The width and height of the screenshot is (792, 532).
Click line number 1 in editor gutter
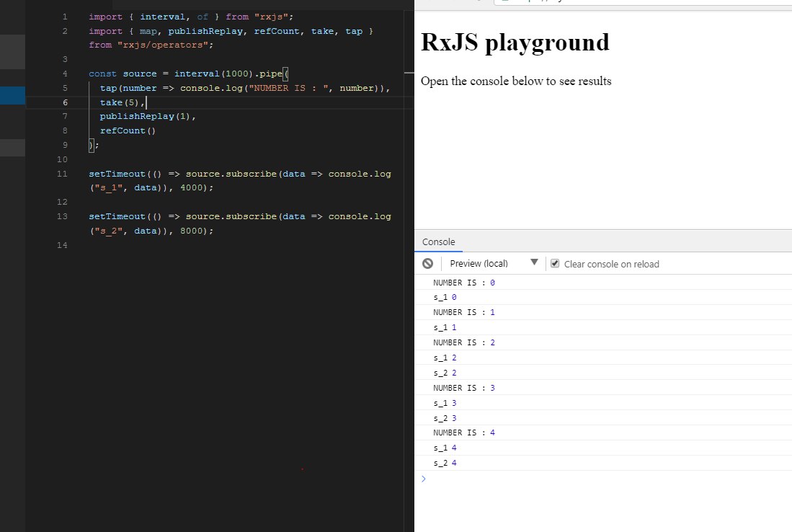pos(65,17)
